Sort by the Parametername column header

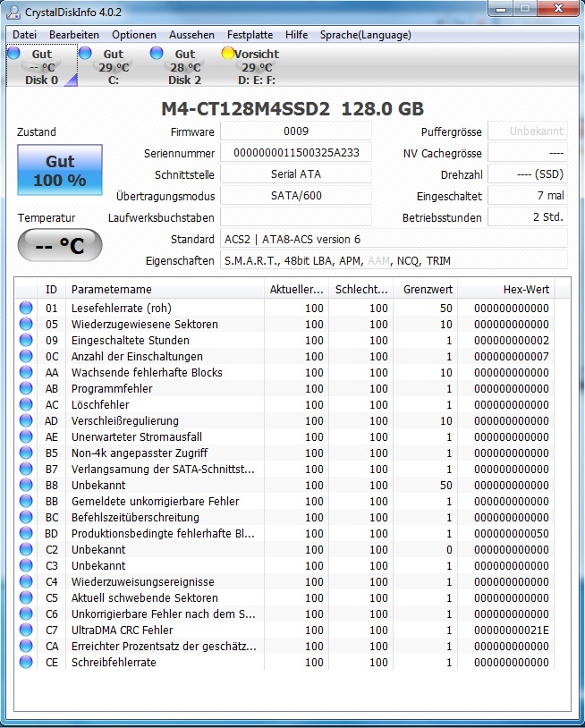165,289
